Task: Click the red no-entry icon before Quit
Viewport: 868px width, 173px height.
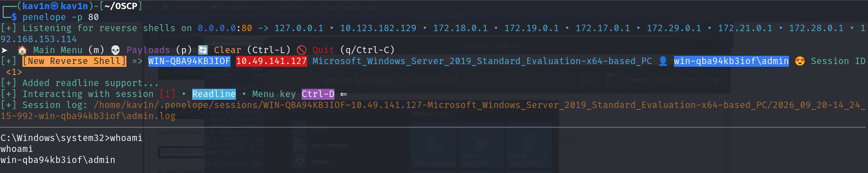Action: pyautogui.click(x=301, y=50)
